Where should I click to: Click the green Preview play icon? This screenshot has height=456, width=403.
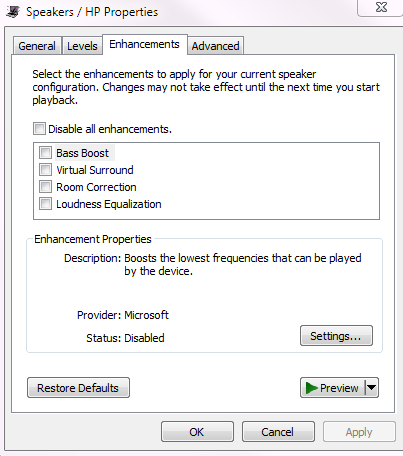pos(311,388)
